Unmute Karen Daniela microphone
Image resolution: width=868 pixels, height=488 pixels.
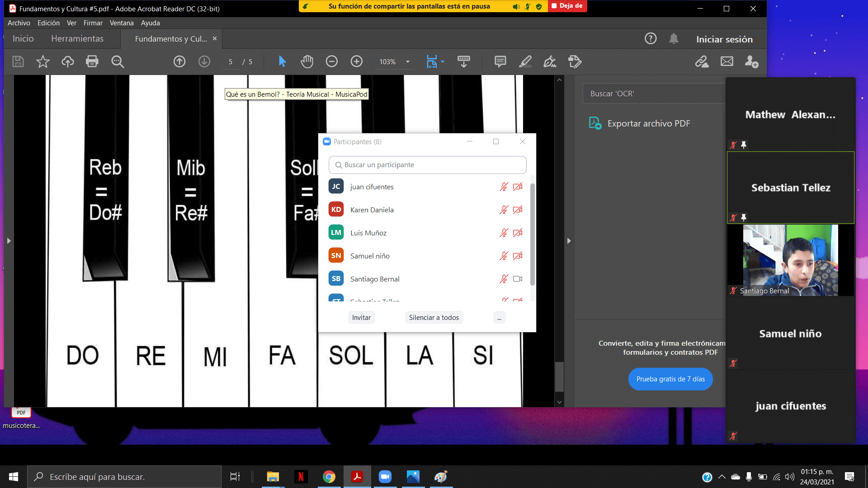504,210
